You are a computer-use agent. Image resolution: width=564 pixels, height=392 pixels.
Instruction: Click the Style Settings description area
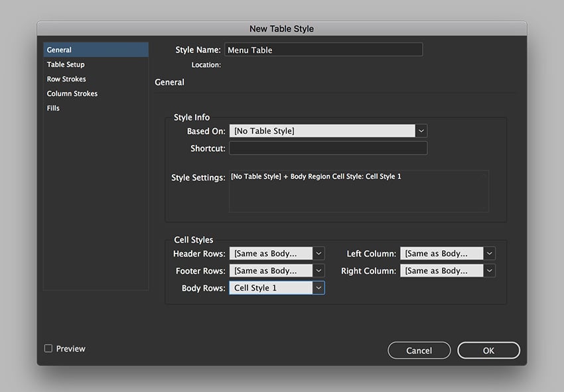tap(358, 189)
